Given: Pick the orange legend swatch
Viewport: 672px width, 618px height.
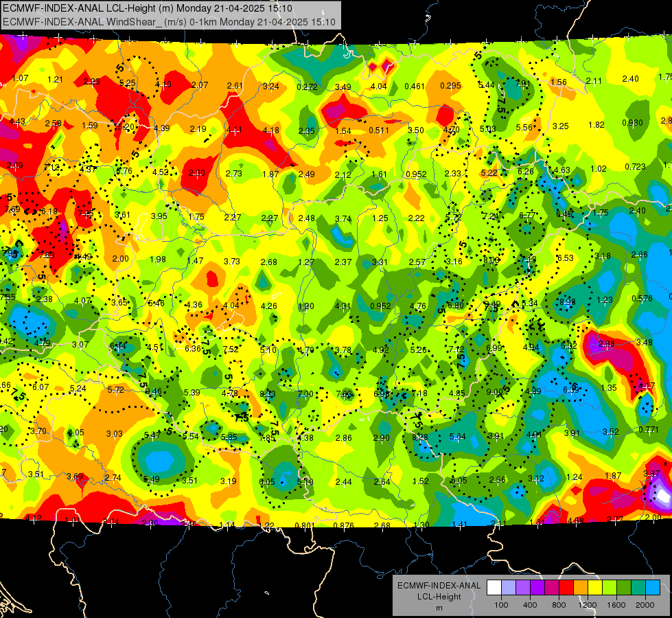Looking at the screenshot, I should coord(581,588).
